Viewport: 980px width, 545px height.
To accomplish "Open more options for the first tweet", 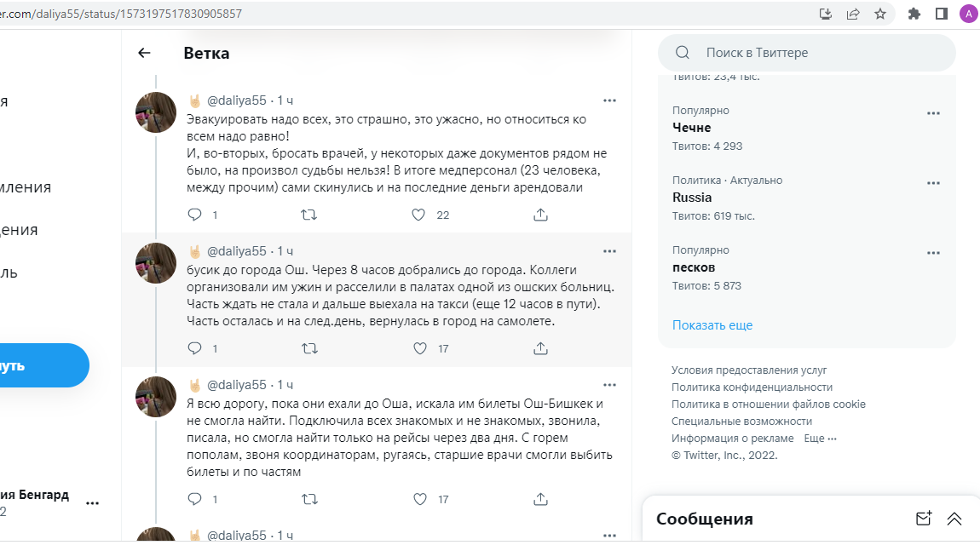I will 609,100.
